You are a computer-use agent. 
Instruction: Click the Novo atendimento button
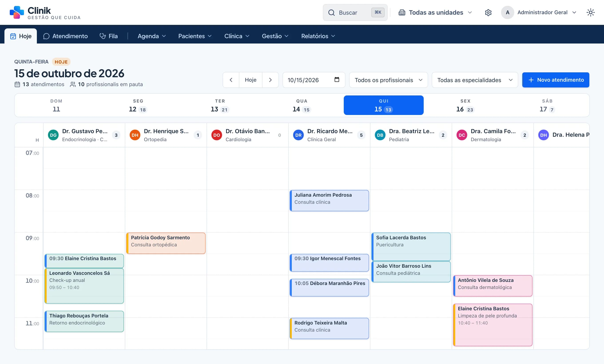point(555,80)
